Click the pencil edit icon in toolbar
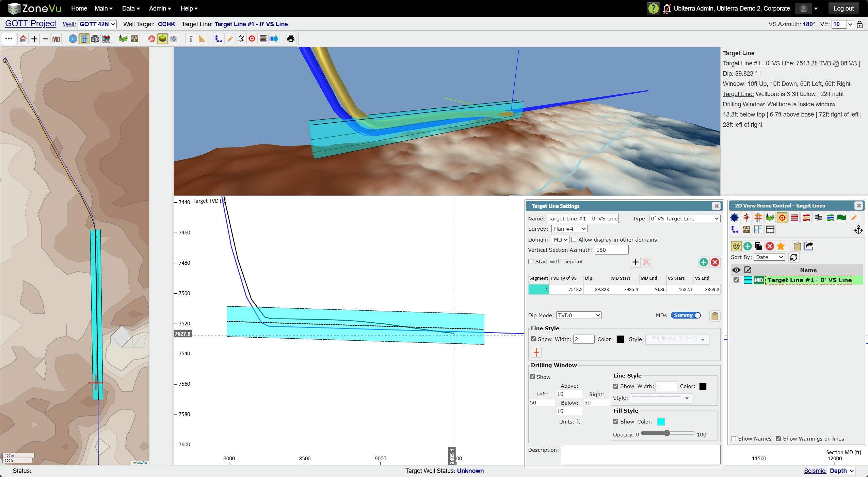 coord(230,39)
